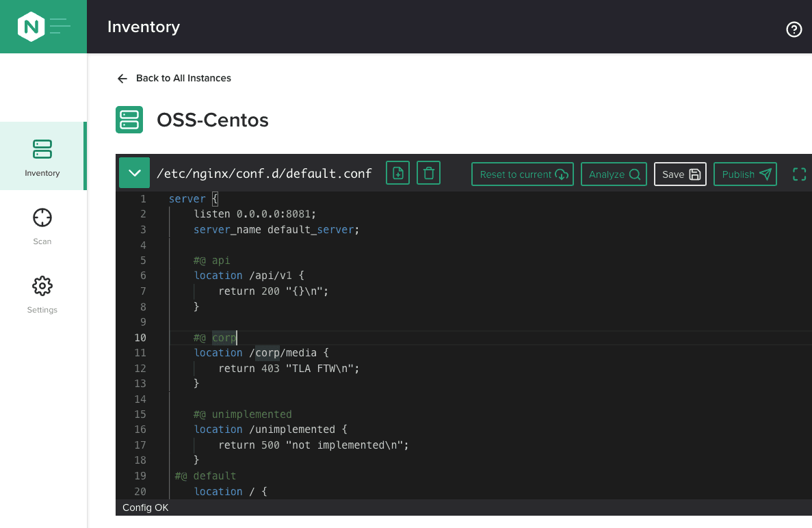
Task: Publish the configuration
Action: (x=745, y=174)
